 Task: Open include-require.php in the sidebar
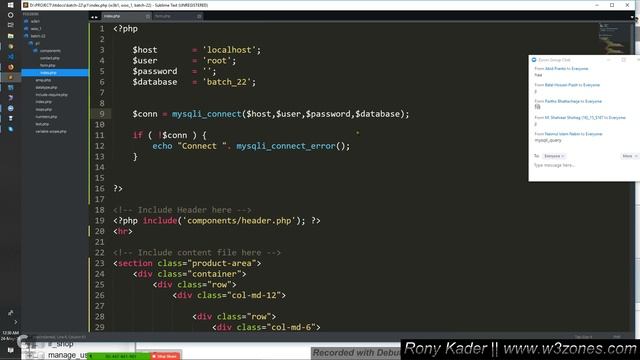pyautogui.click(x=51, y=95)
